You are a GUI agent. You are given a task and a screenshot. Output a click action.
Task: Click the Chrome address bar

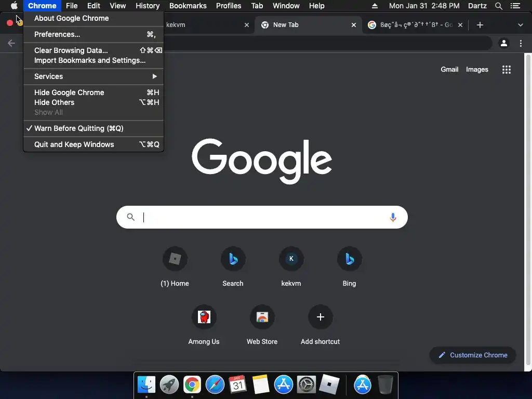pyautogui.click(x=327, y=43)
